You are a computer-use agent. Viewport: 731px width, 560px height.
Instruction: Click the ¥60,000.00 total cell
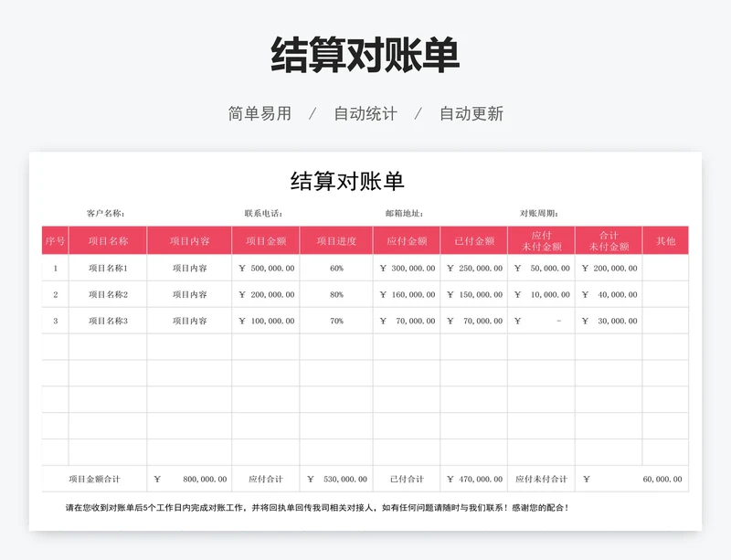pos(632,479)
